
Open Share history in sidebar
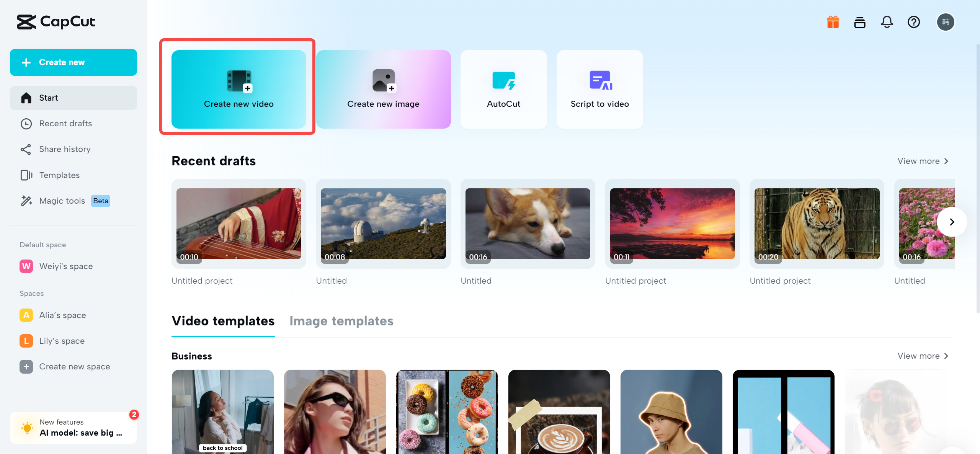(65, 149)
